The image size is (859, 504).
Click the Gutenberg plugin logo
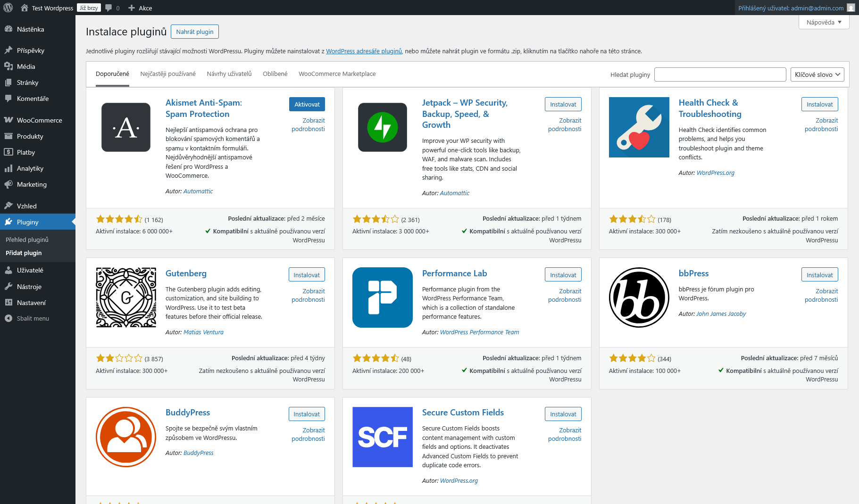point(126,297)
